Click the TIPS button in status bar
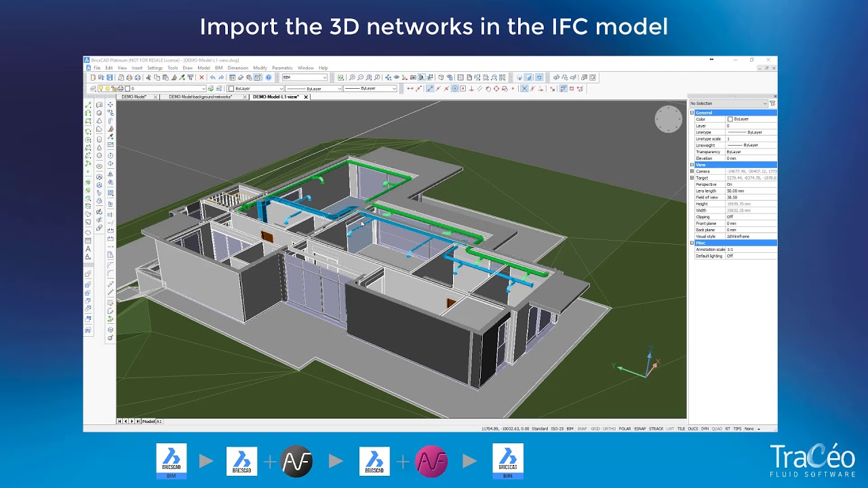Image resolution: width=868 pixels, height=488 pixels. point(737,428)
